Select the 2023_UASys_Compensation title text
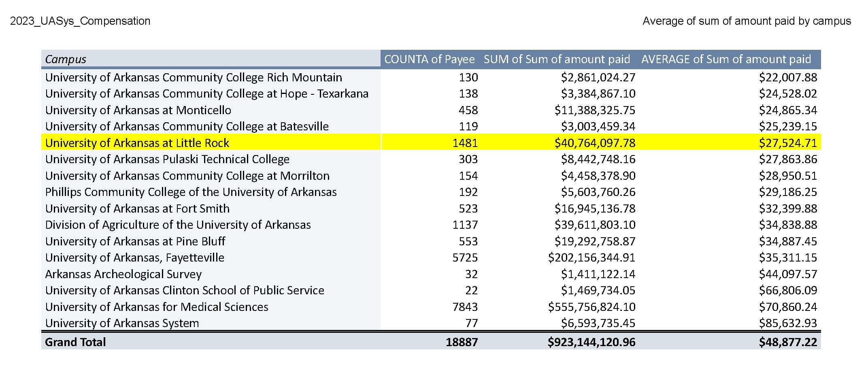The width and height of the screenshot is (868, 368). tap(80, 21)
